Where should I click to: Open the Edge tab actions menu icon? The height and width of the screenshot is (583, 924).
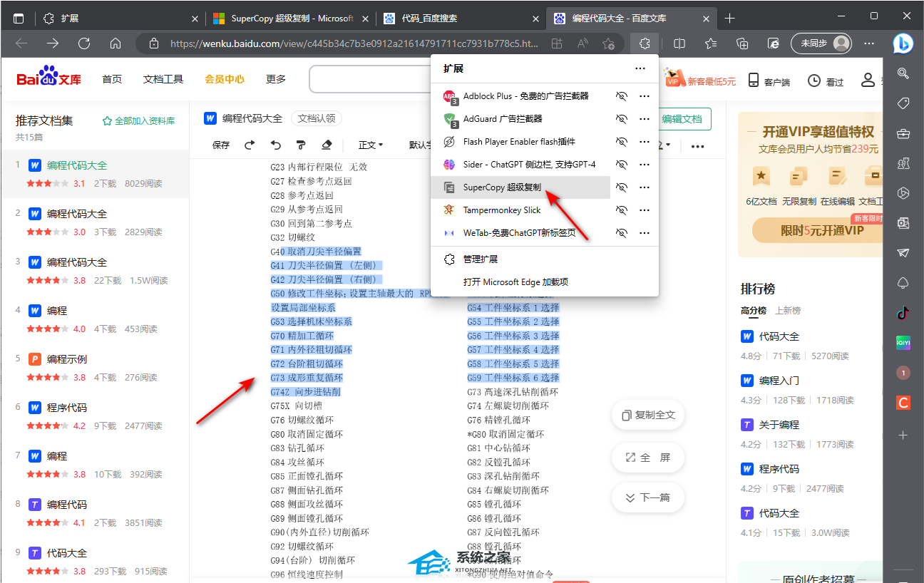[19, 19]
